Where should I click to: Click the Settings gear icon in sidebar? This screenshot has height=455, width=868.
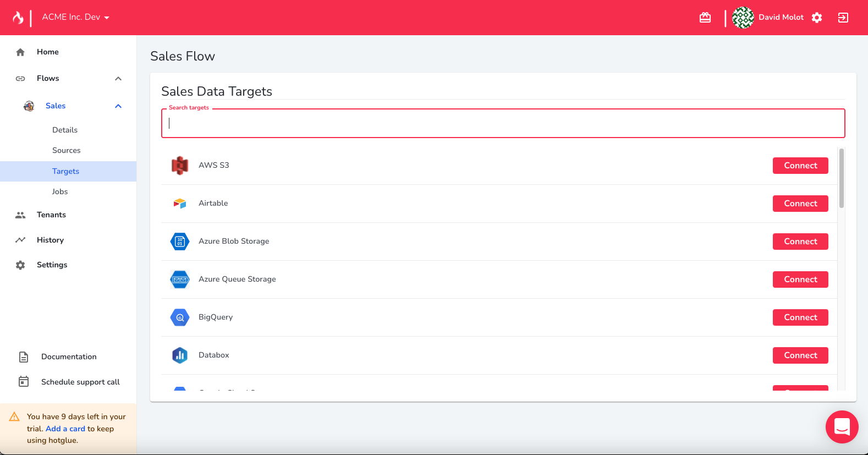pyautogui.click(x=20, y=265)
